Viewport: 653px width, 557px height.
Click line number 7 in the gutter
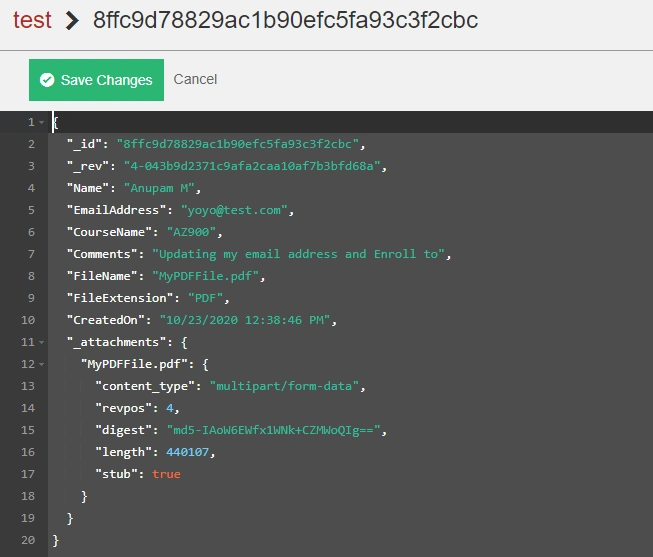[31, 254]
